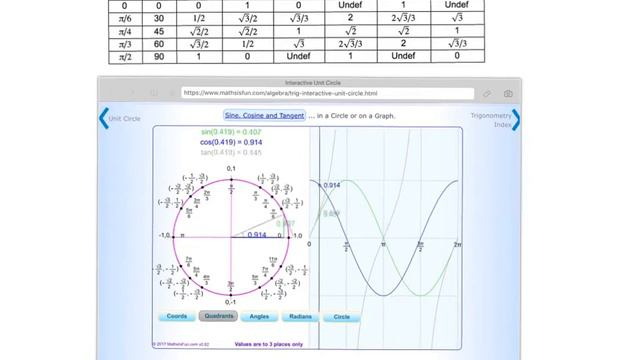Image resolution: width=640 pixels, height=360 pixels.
Task: Toggle the Coords button
Action: (x=177, y=316)
